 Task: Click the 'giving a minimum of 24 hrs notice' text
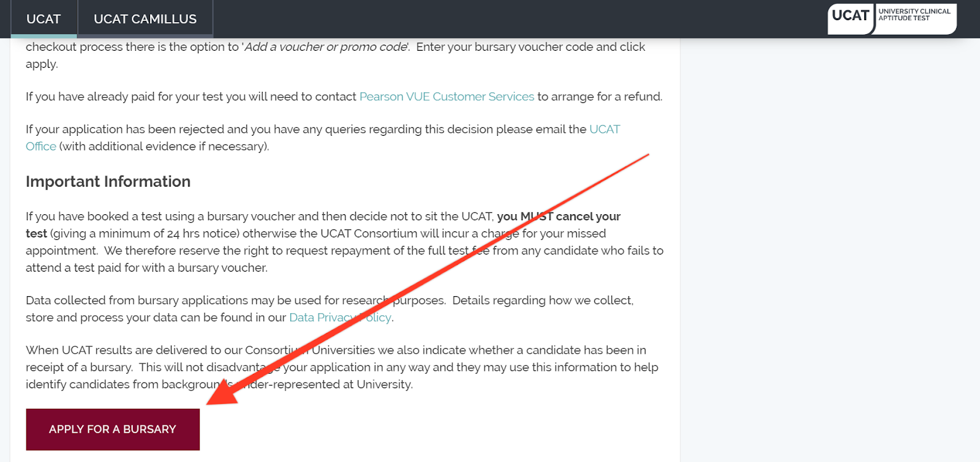[x=145, y=234]
